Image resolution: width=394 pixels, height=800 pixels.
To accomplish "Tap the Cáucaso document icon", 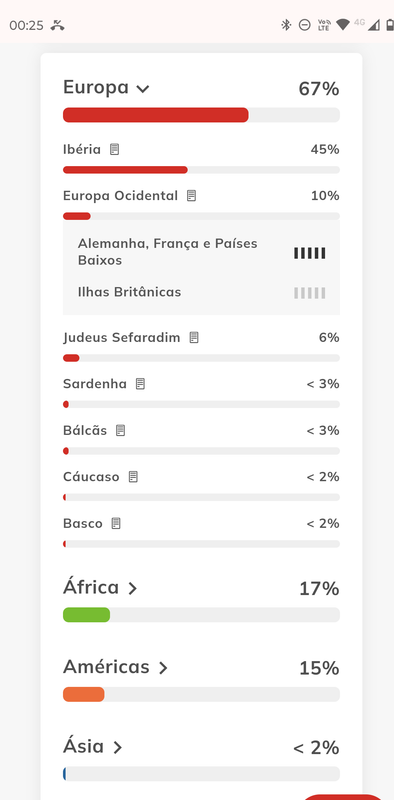I will point(133,477).
